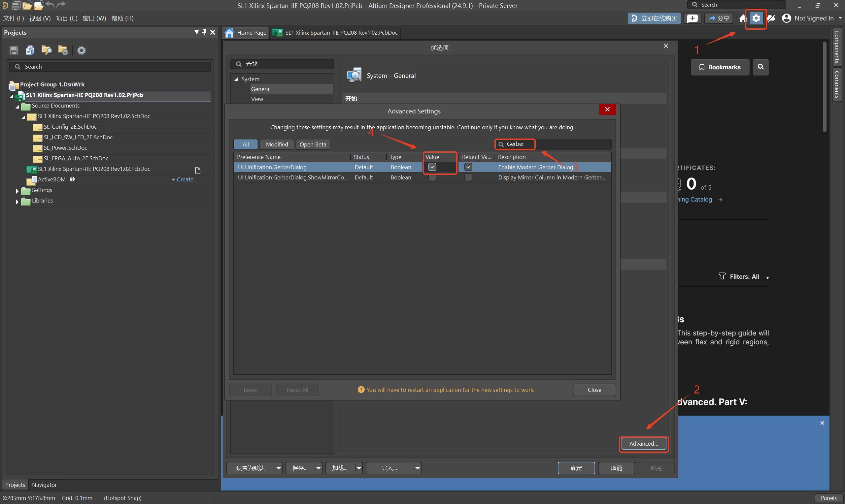
Task: Click the Not Signed In user avatar icon
Action: coord(787,18)
